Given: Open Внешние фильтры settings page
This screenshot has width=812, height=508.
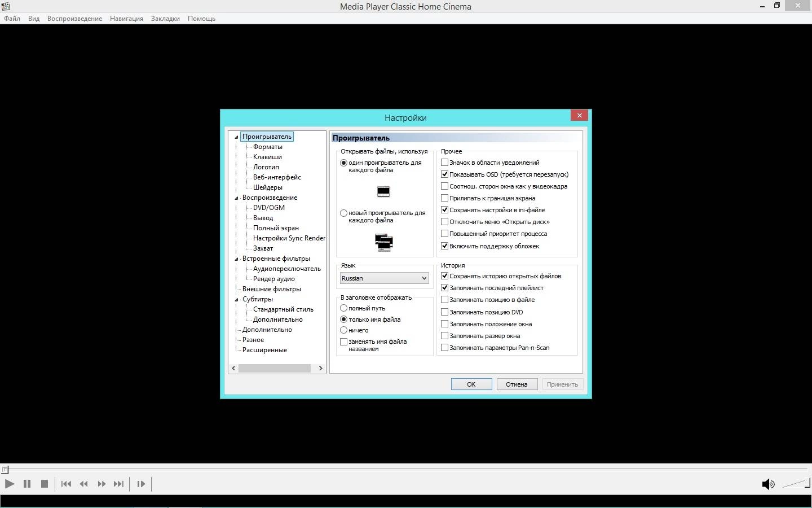Looking at the screenshot, I should (x=272, y=289).
